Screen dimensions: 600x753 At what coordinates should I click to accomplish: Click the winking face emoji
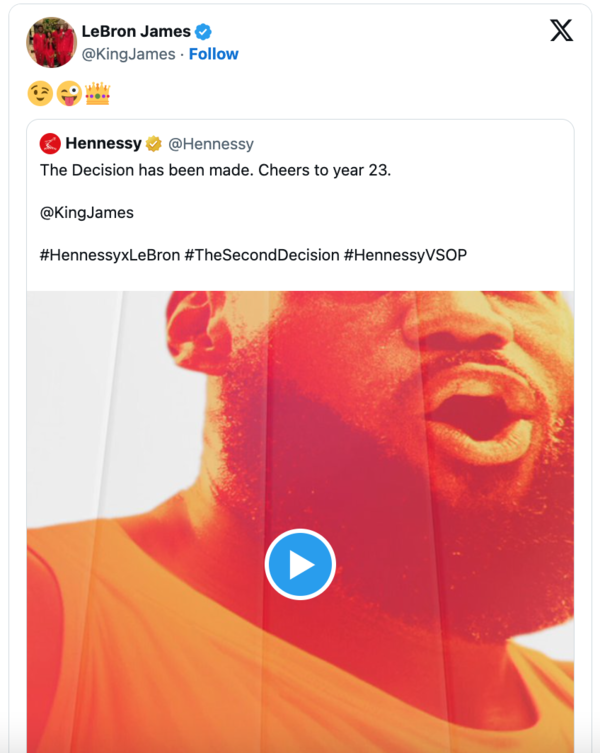40,95
